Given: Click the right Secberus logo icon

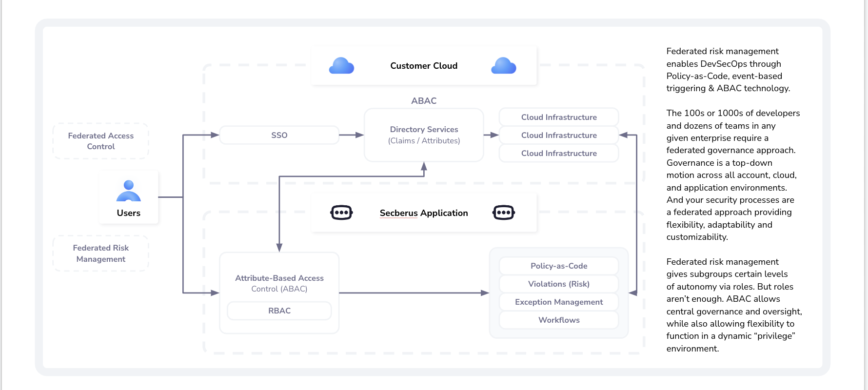Looking at the screenshot, I should (x=504, y=213).
